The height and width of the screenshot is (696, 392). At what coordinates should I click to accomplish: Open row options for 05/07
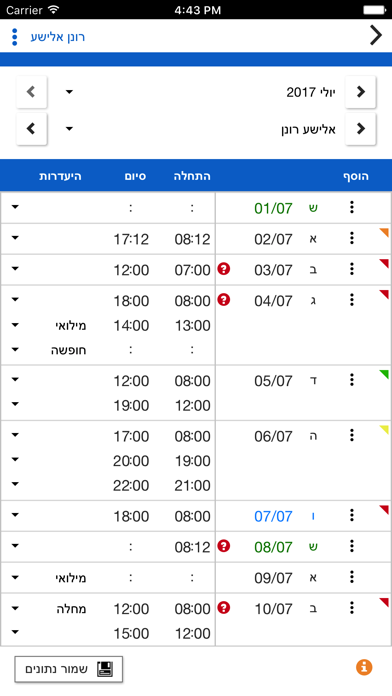[x=352, y=380]
